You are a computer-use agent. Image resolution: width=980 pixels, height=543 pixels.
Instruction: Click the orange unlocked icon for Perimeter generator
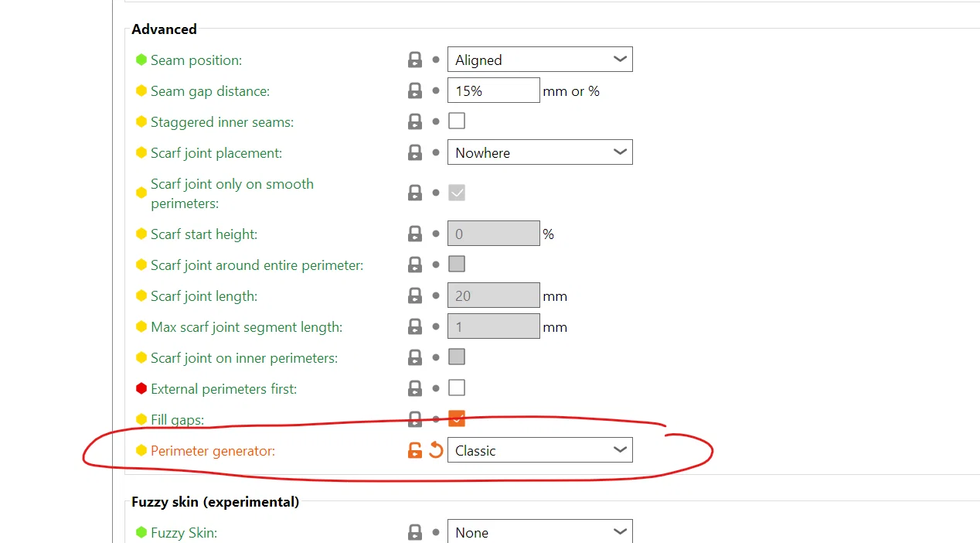(415, 450)
